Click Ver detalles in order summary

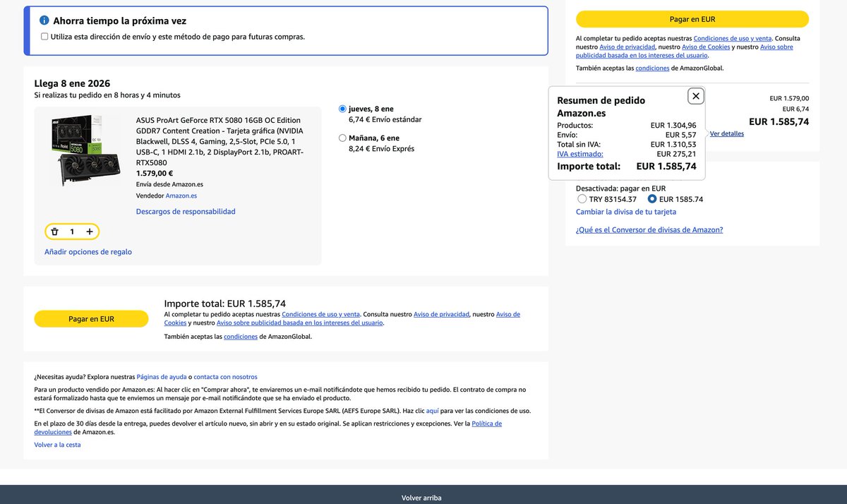pyautogui.click(x=727, y=133)
